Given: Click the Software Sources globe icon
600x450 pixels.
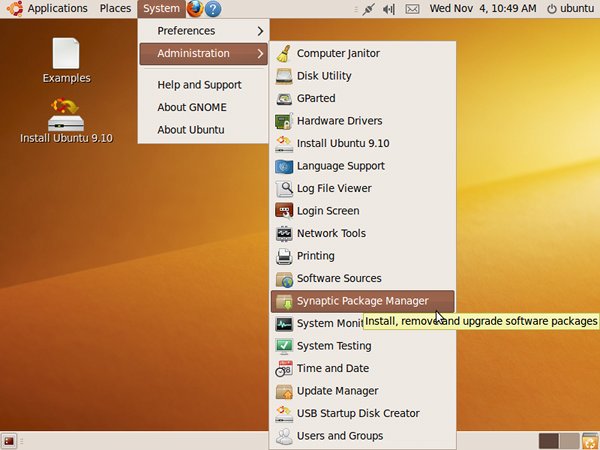Looking at the screenshot, I should pos(284,279).
